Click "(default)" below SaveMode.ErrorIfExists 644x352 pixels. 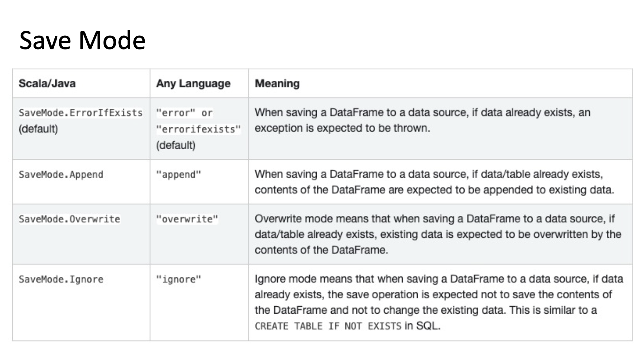[x=38, y=129]
